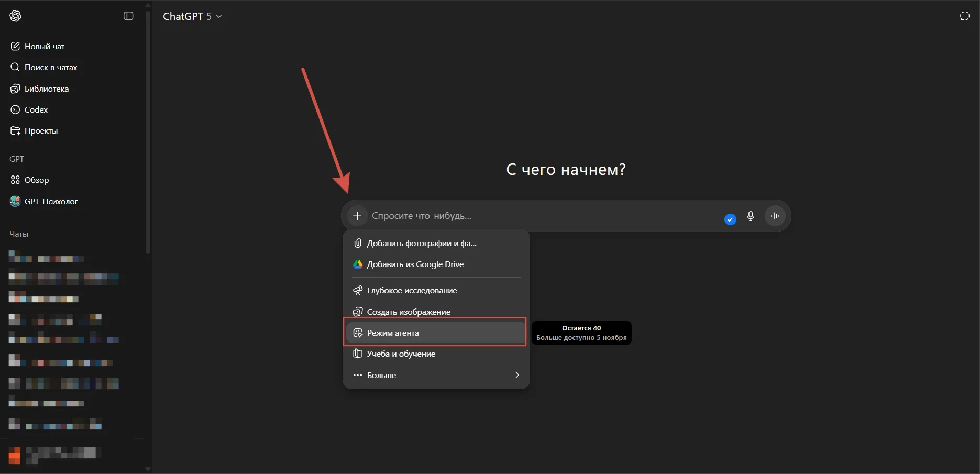Start voice mode with waveform button

click(x=775, y=216)
